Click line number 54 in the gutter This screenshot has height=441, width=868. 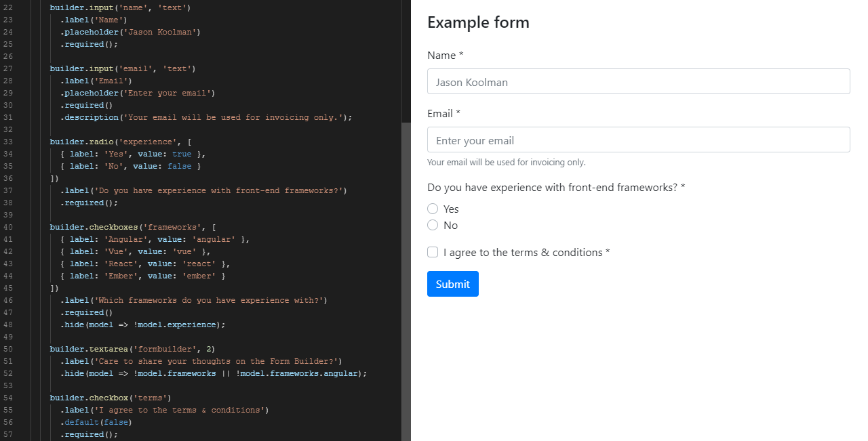pos(8,398)
